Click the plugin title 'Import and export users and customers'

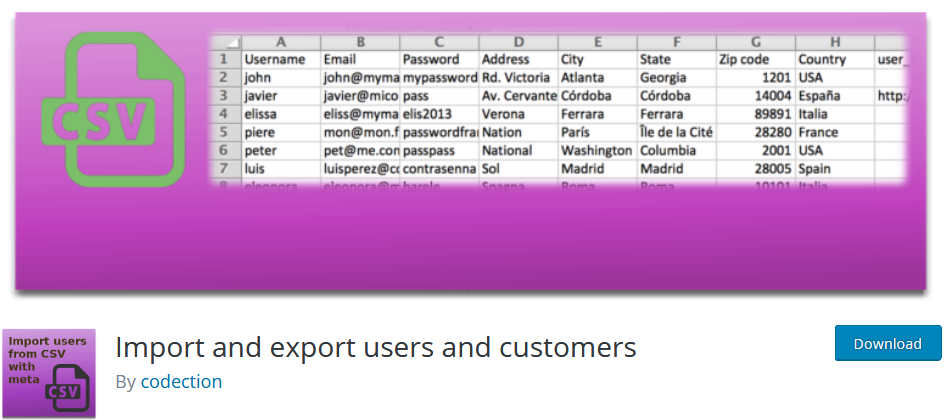375,347
